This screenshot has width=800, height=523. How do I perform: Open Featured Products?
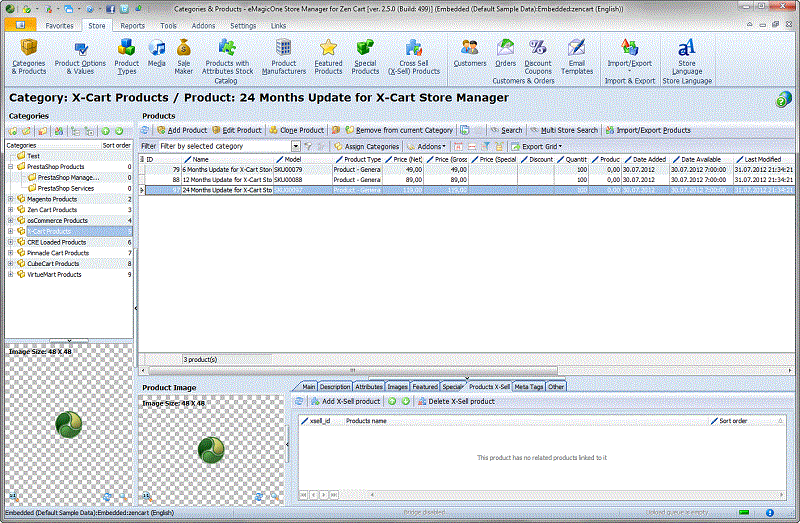328,57
